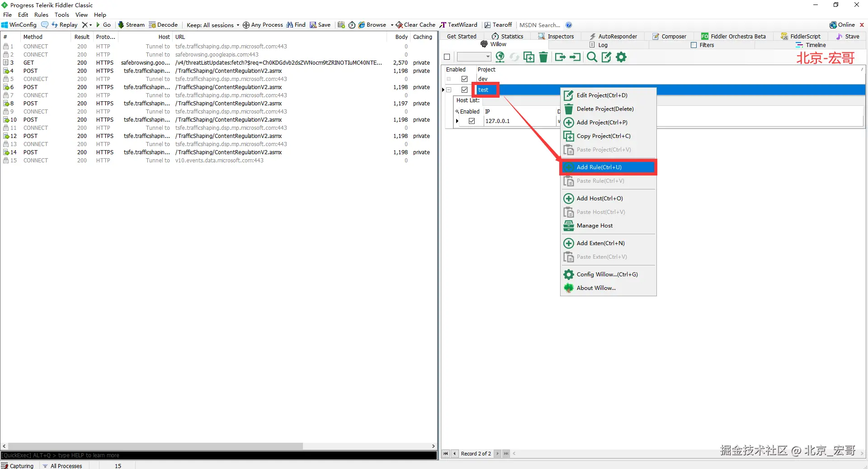Click the Willow refresh icon
Image resolution: width=868 pixels, height=469 pixels.
click(514, 57)
